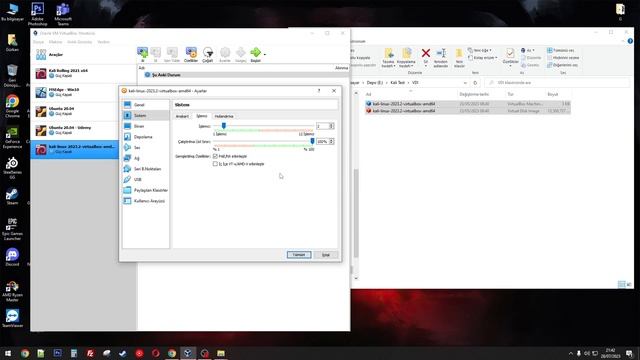The image size is (640, 360).
Task: Sort Explorer by Değiştirme tarihi column
Action: [474, 94]
